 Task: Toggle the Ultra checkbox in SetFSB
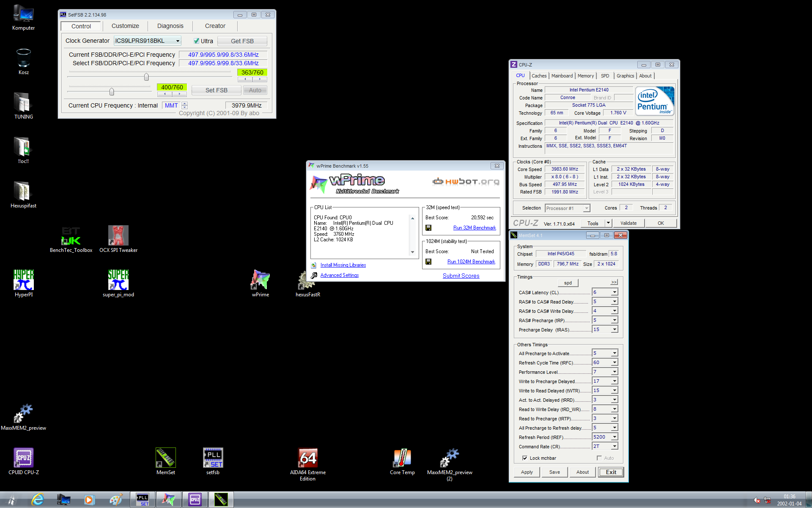[196, 41]
